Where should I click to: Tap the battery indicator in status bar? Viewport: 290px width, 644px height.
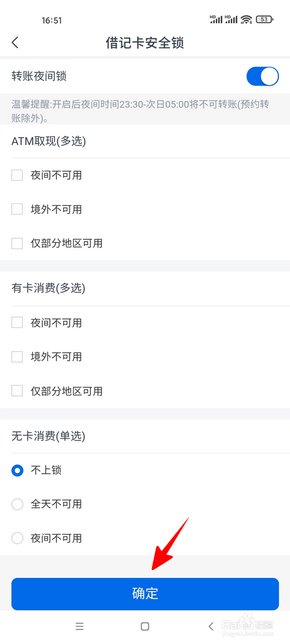pyautogui.click(x=264, y=19)
